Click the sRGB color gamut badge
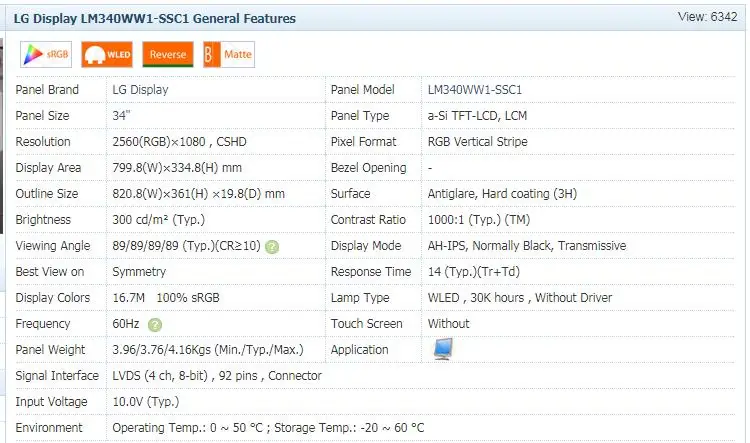 pyautogui.click(x=46, y=55)
